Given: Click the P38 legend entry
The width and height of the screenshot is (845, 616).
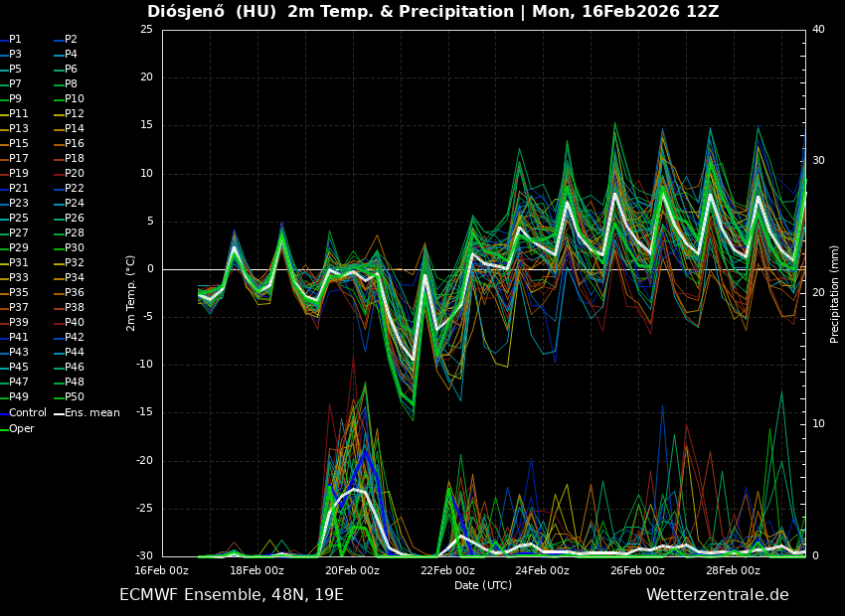Looking at the screenshot, I should 74,308.
